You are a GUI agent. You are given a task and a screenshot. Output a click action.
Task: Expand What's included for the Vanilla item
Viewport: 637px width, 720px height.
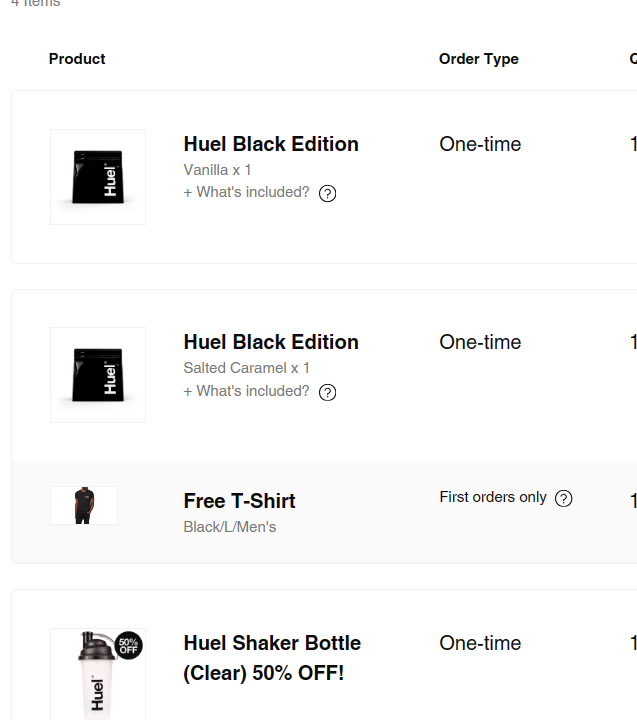point(247,192)
